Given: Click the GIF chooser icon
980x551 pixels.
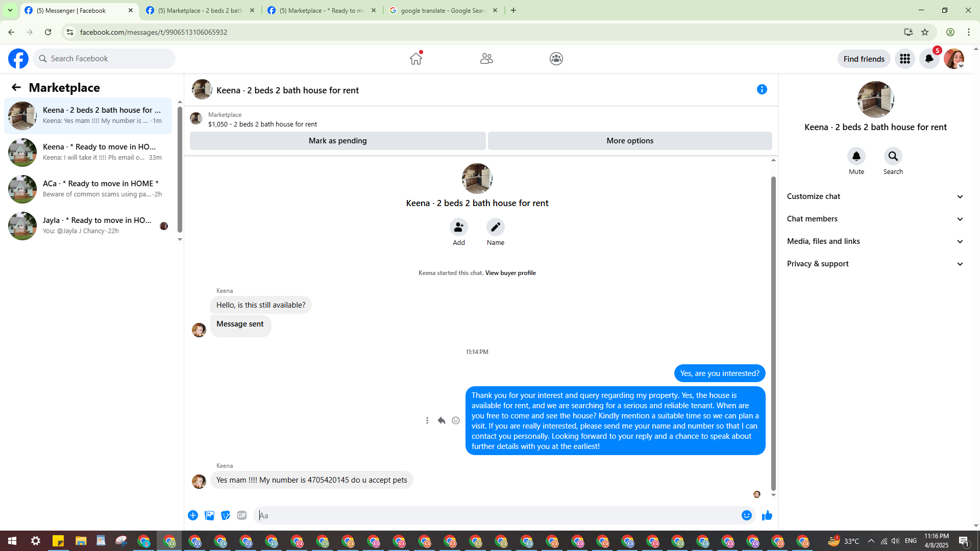Looking at the screenshot, I should (242, 516).
